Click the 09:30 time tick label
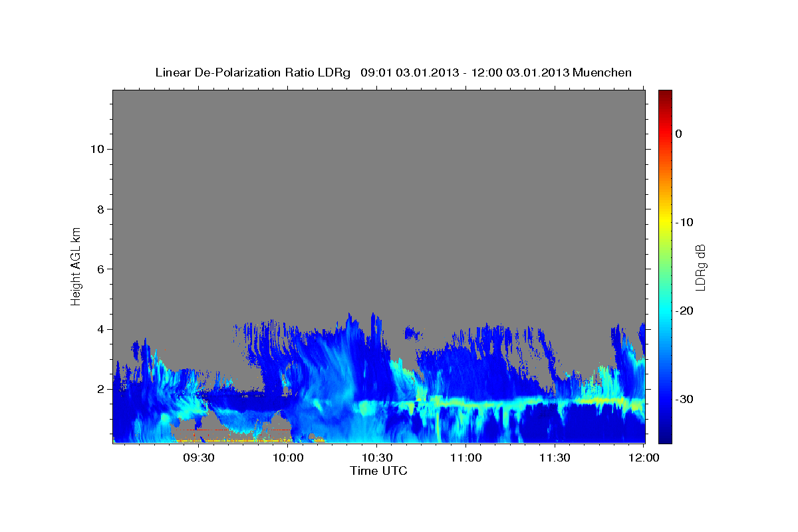This screenshot has width=798, height=532. point(199,458)
